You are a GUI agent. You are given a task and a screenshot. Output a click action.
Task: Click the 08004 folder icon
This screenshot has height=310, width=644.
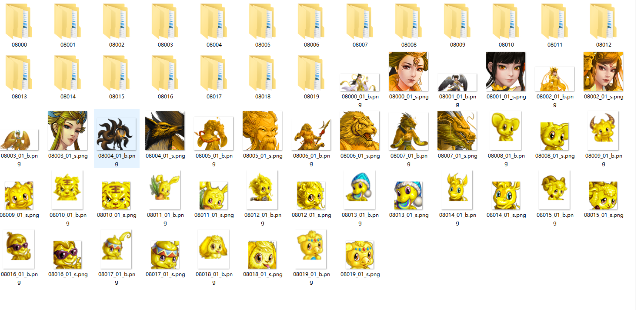pos(214,21)
